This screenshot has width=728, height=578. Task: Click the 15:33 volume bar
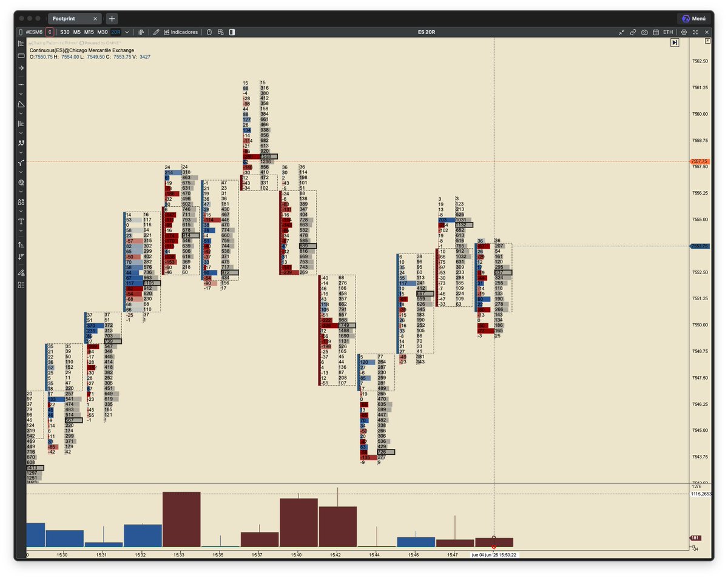click(181, 520)
